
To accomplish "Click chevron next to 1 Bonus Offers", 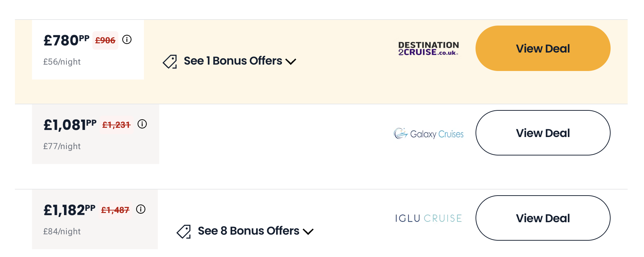I will (291, 62).
